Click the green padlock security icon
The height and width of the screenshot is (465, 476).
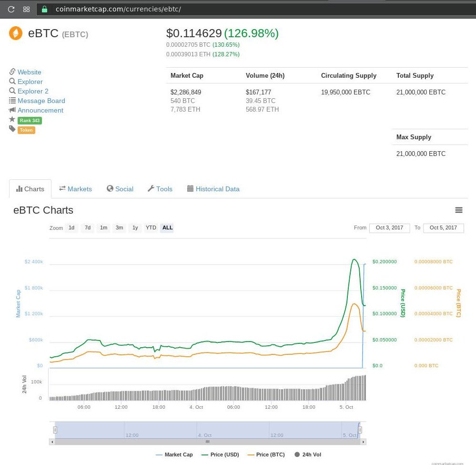click(x=44, y=9)
